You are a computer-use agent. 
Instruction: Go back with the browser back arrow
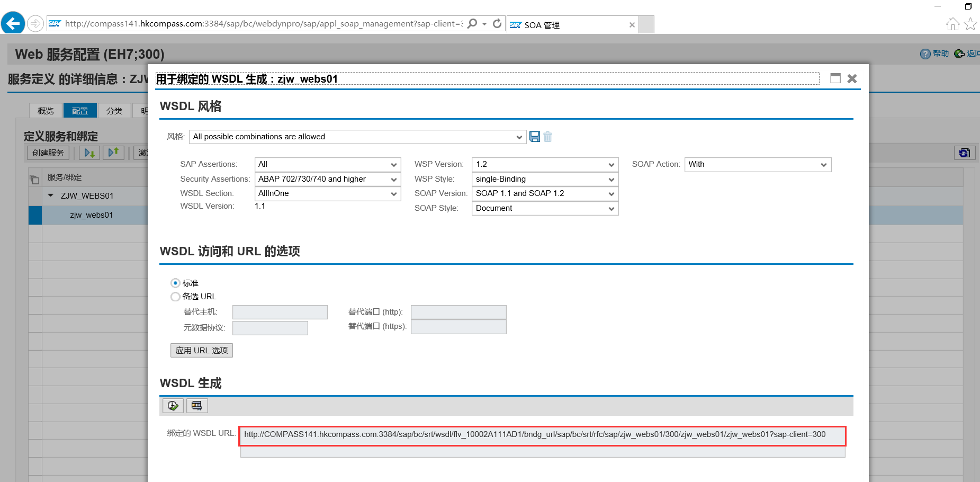[x=13, y=23]
